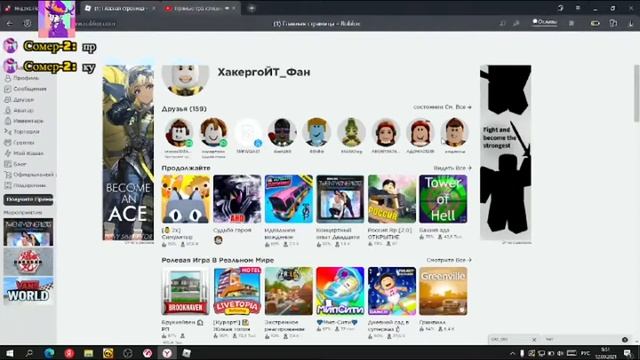Image resolution: width=640 pixels, height=360 pixels.
Task: Click the Fight and become strongest ad
Action: pos(506,153)
